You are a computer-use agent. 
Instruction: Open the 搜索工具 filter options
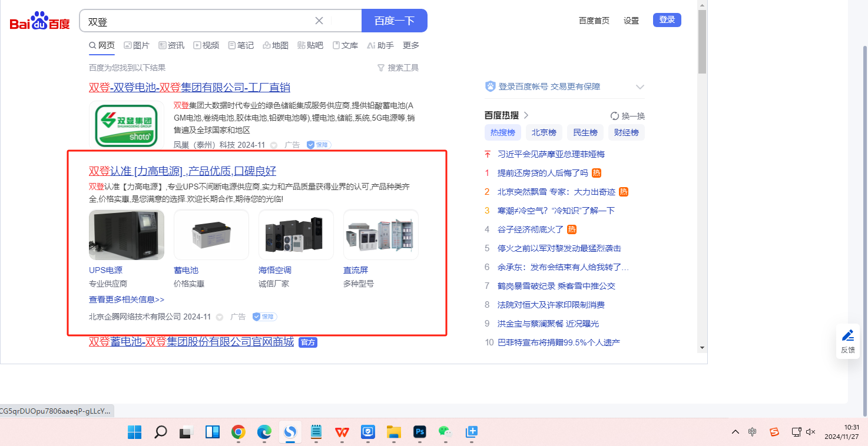click(x=398, y=68)
